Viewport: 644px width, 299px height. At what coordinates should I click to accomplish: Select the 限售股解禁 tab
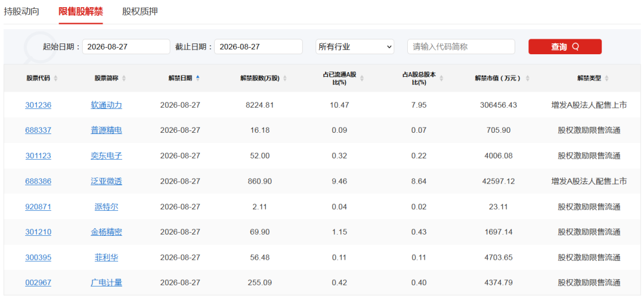(x=80, y=11)
